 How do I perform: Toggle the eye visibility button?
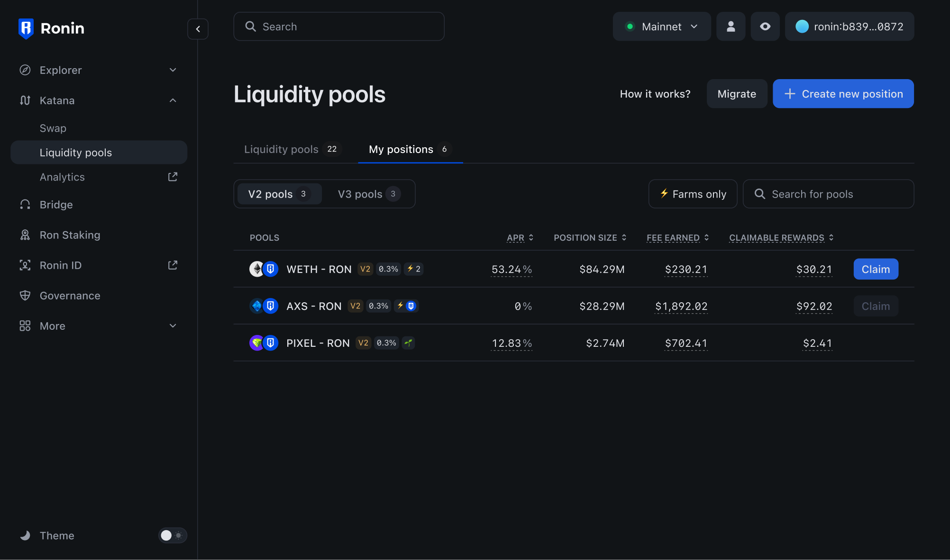[x=765, y=27]
